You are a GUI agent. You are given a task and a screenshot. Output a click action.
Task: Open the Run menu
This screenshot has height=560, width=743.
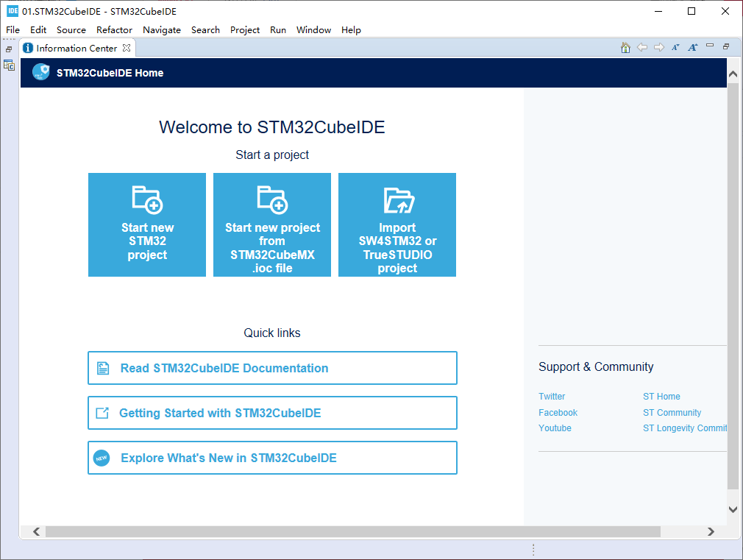pos(278,30)
